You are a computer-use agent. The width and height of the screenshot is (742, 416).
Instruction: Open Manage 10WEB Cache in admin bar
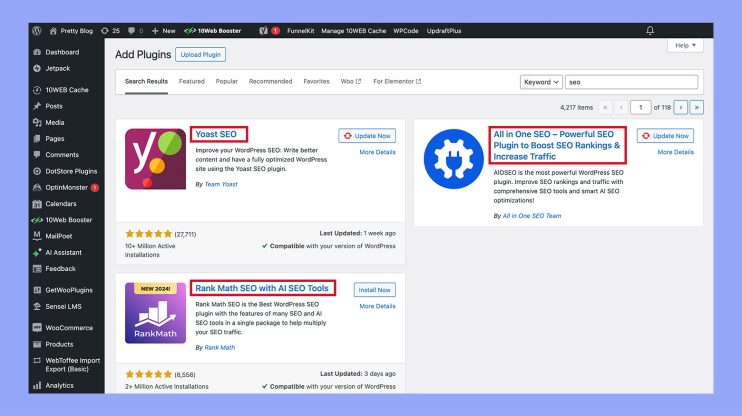coord(353,31)
